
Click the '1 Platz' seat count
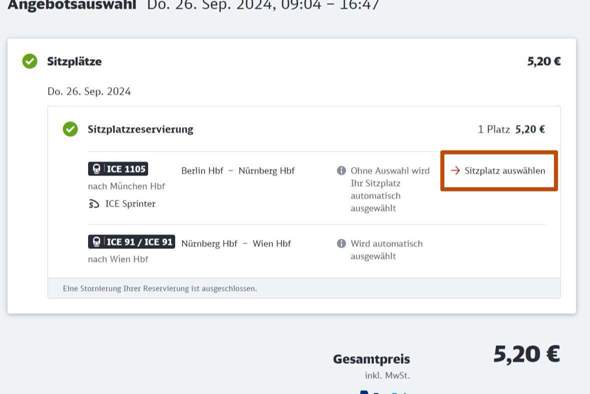(x=494, y=129)
